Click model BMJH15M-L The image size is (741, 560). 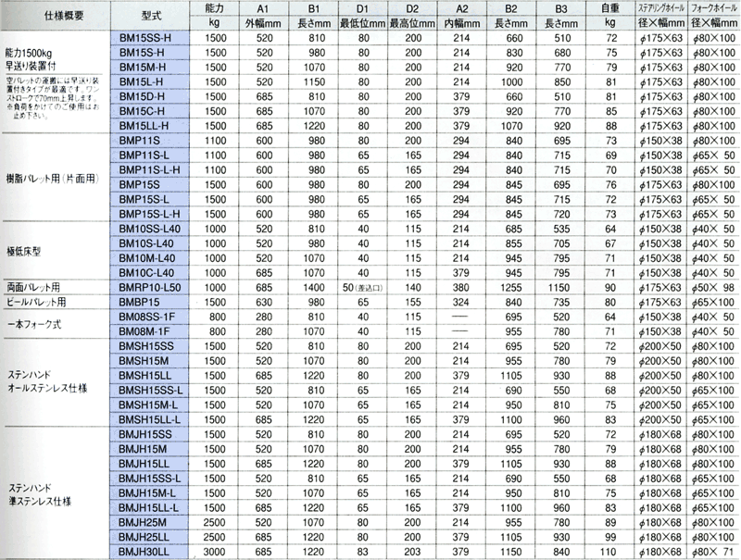pyautogui.click(x=150, y=493)
